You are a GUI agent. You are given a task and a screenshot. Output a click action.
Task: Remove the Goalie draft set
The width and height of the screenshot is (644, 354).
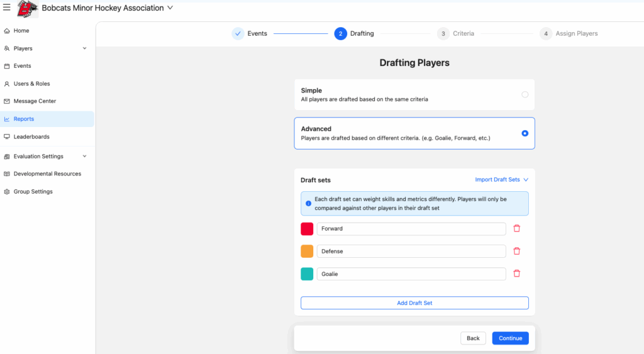click(517, 274)
